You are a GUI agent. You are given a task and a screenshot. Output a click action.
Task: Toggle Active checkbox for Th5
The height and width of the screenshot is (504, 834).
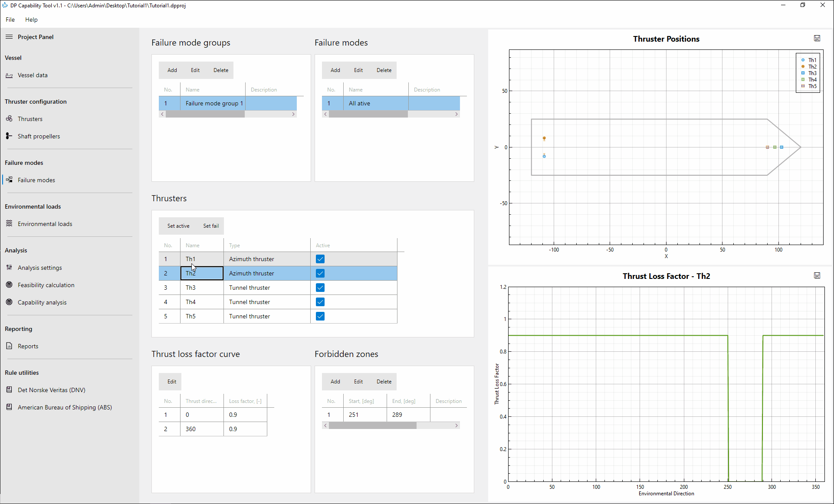point(320,316)
